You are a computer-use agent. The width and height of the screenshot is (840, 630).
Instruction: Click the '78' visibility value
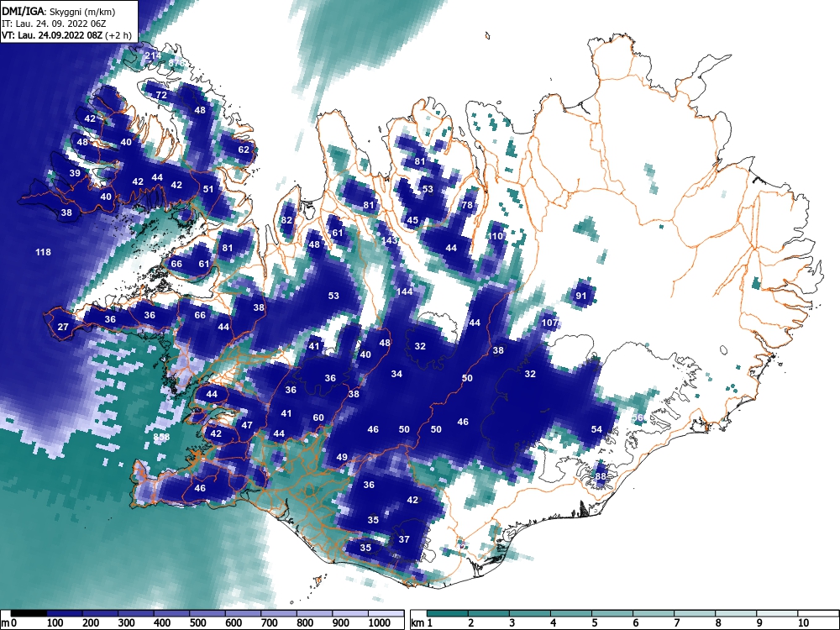point(467,205)
